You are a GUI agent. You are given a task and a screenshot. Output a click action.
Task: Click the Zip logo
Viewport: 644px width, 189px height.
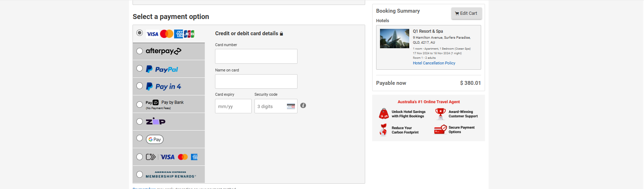155,121
